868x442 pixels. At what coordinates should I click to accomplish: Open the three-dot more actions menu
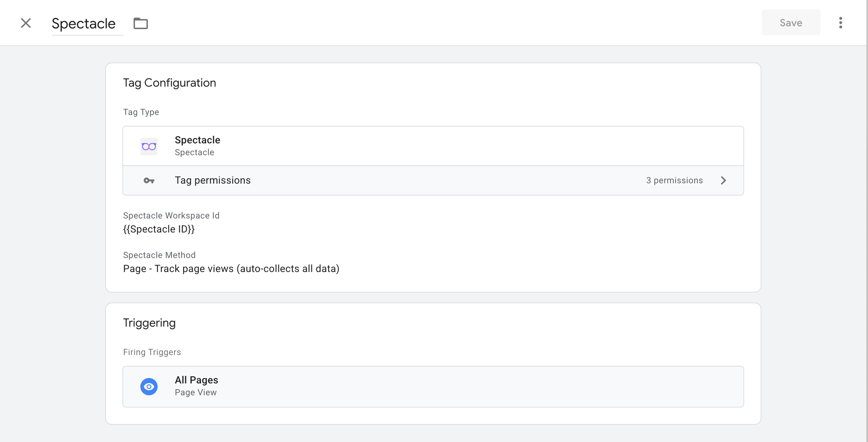tap(840, 23)
